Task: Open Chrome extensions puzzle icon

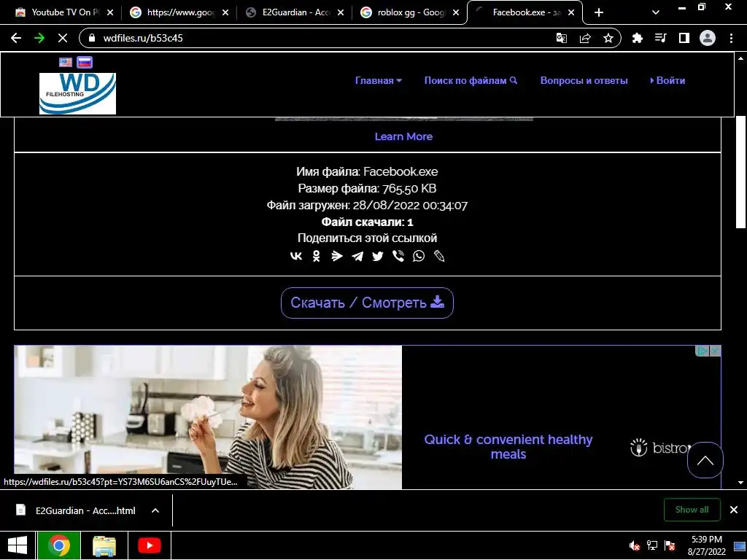Action: 638,38
